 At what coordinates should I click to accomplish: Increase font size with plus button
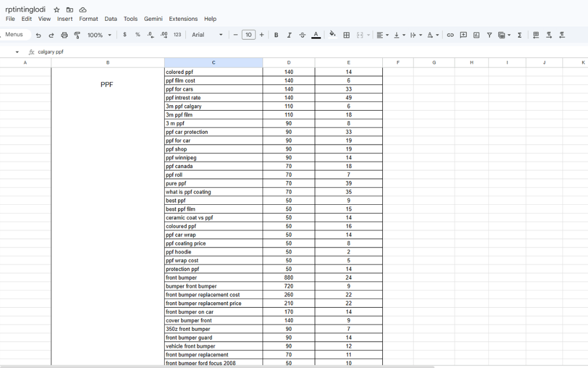point(261,35)
